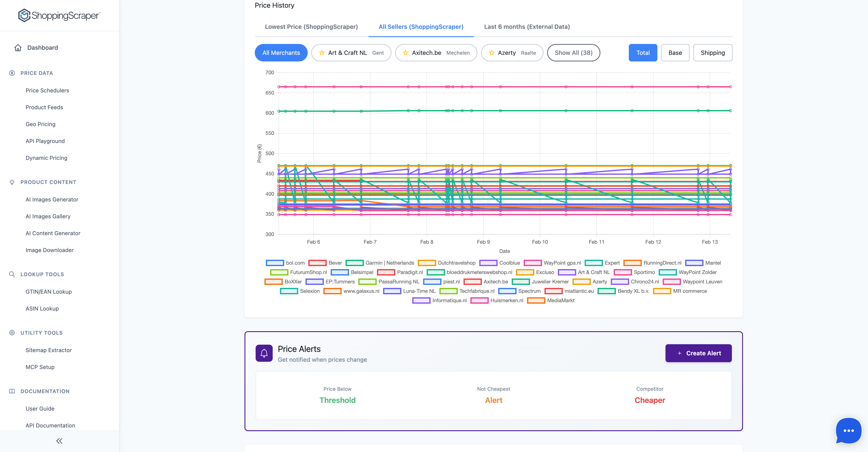The image size is (868, 452).
Task: Select the Lookup Tools magnifier icon
Action: pyautogui.click(x=12, y=274)
